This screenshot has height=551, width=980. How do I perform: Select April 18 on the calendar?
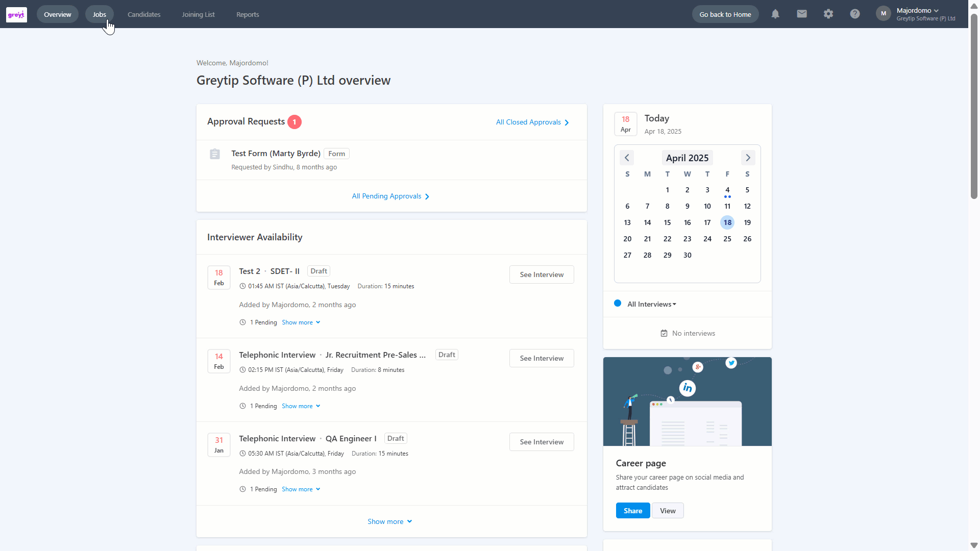(727, 222)
